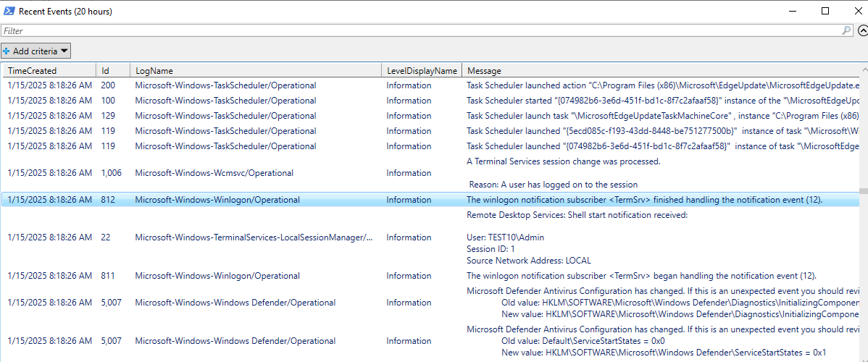868x362 pixels.
Task: Select the event with Id 811
Action: point(431,276)
